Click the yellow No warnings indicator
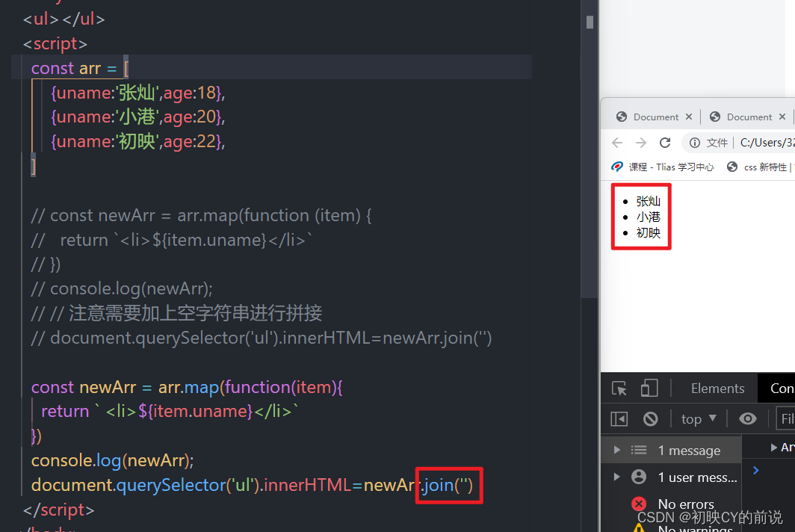The height and width of the screenshot is (532, 795). pos(639,528)
